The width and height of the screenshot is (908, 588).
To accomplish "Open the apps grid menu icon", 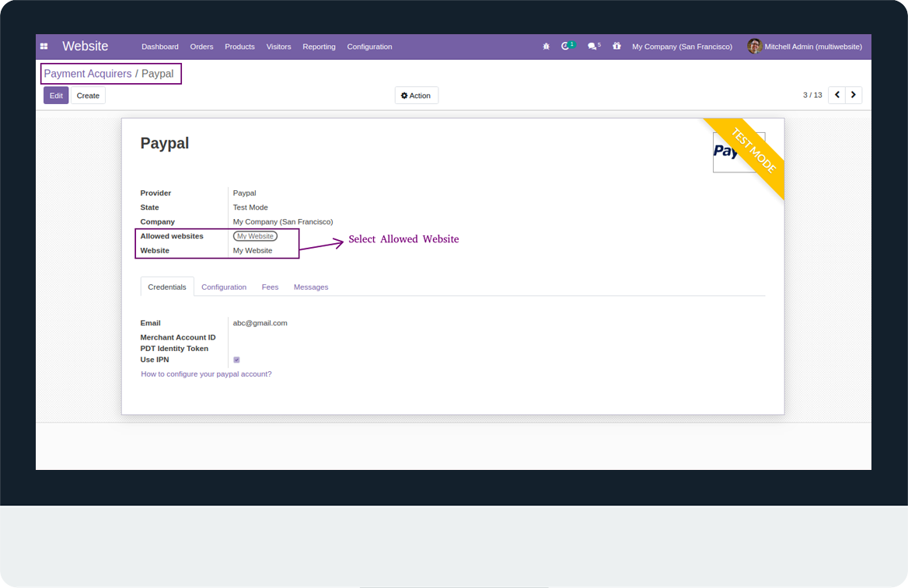I will coord(44,47).
